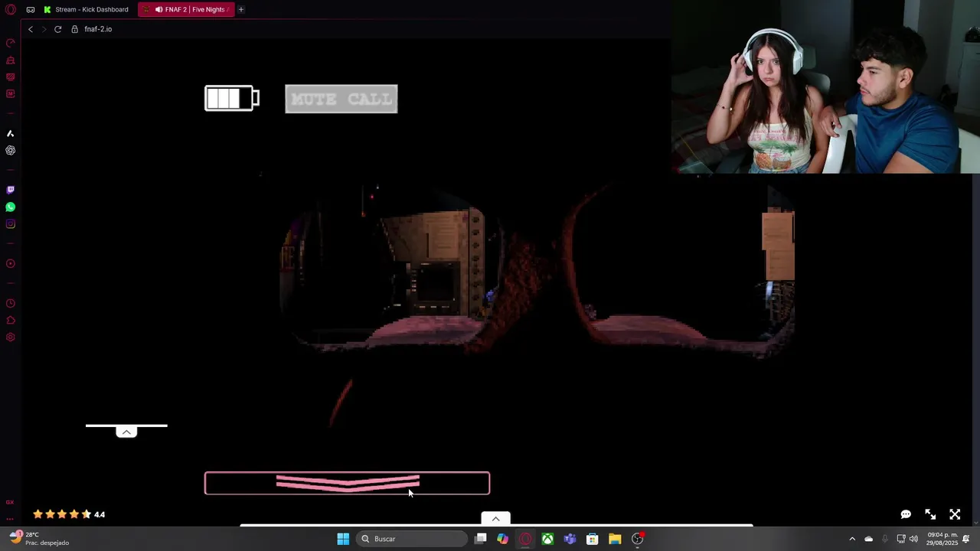Open Microsoft Store from the taskbar
The height and width of the screenshot is (551, 980).
(x=593, y=539)
